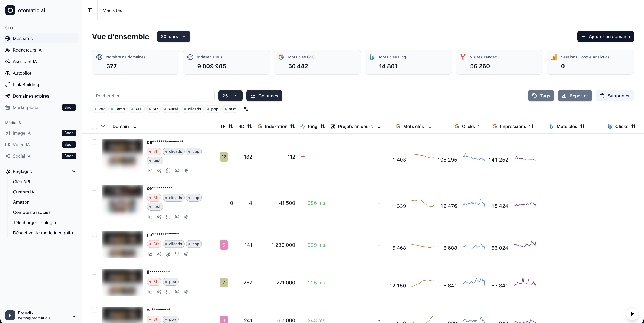644x323 pixels.
Task: Click the Ajouter un domaine button
Action: point(605,36)
